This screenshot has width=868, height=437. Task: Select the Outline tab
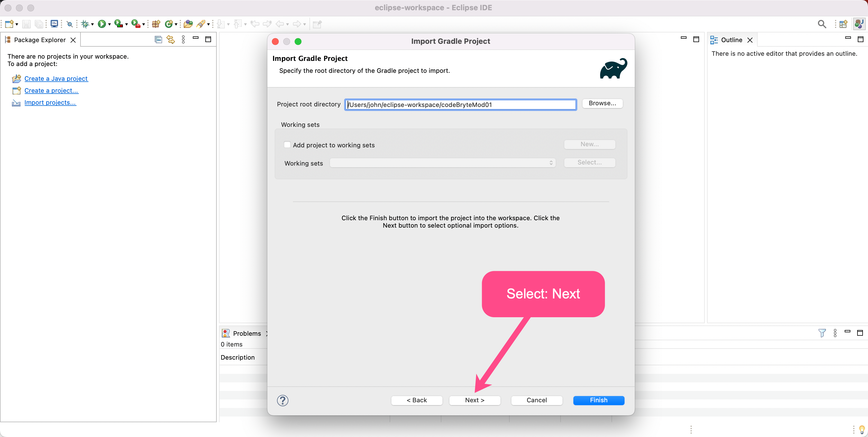[731, 40]
